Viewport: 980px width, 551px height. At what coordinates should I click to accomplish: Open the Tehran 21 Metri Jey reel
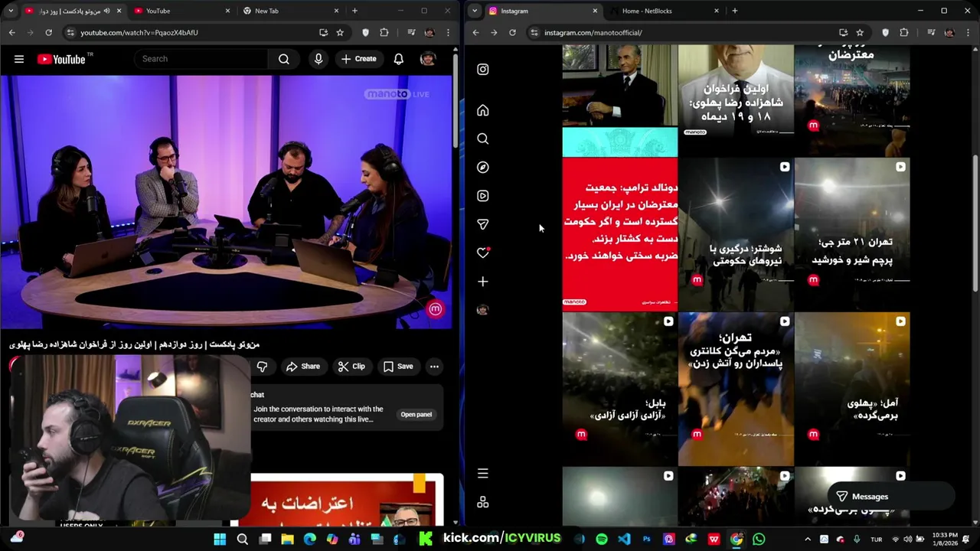coord(852,234)
